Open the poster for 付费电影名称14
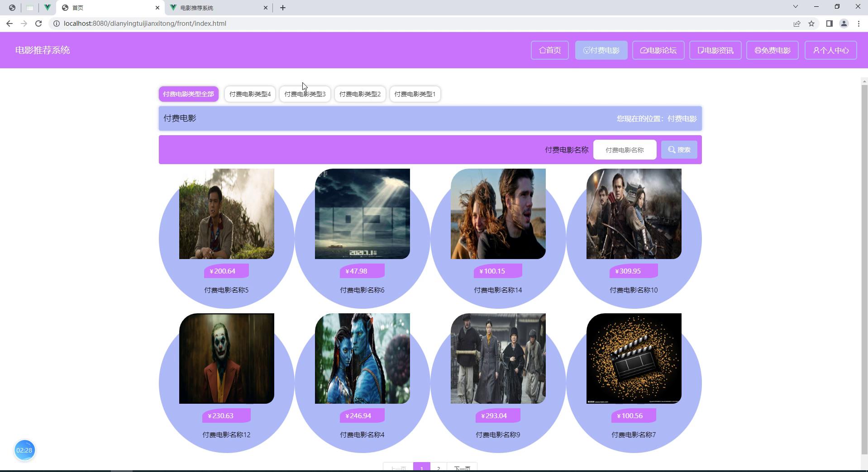Viewport: 868px width, 472px height. [498, 214]
